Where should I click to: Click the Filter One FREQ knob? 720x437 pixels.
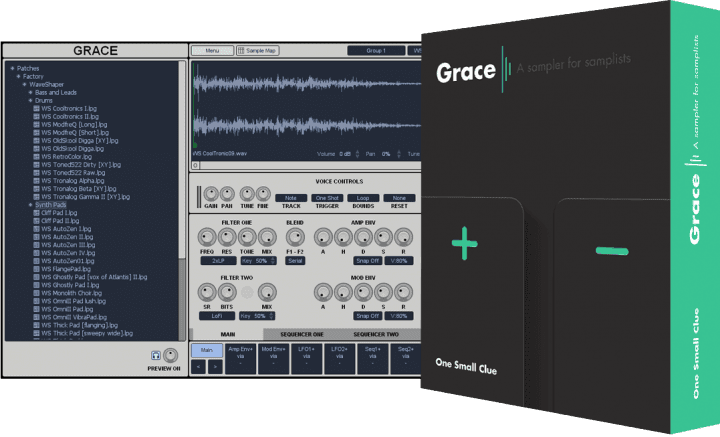[x=207, y=237]
